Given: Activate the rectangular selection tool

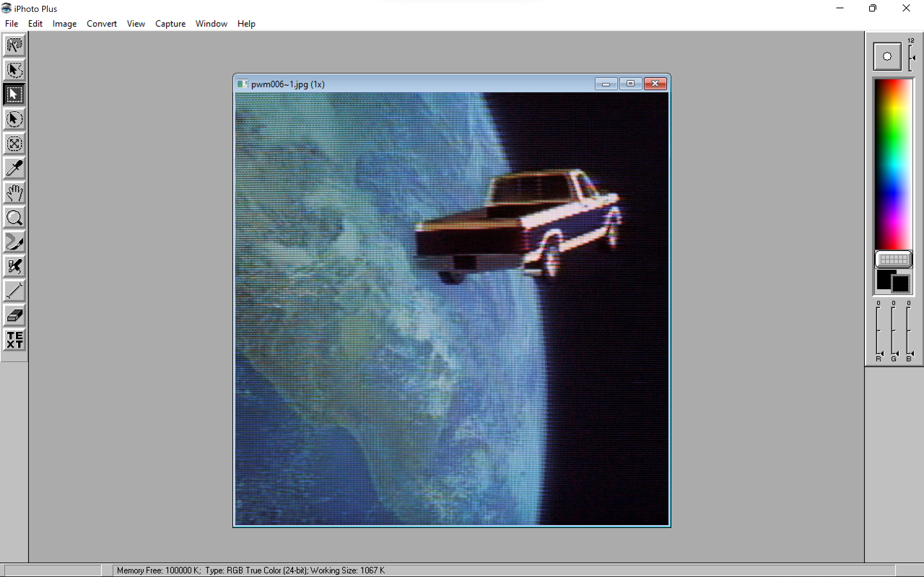Looking at the screenshot, I should click(x=14, y=94).
